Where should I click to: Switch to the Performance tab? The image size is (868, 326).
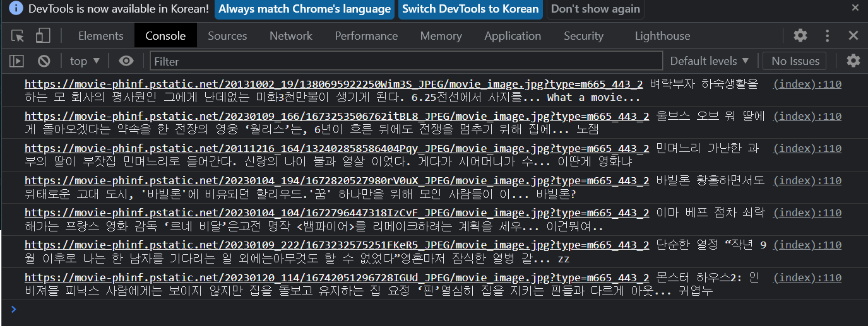pyautogui.click(x=366, y=36)
